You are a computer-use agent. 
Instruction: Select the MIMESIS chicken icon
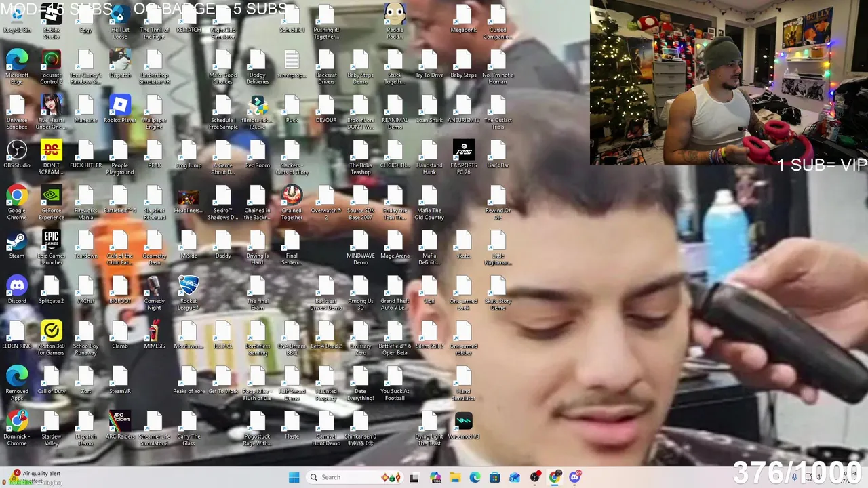154,335
